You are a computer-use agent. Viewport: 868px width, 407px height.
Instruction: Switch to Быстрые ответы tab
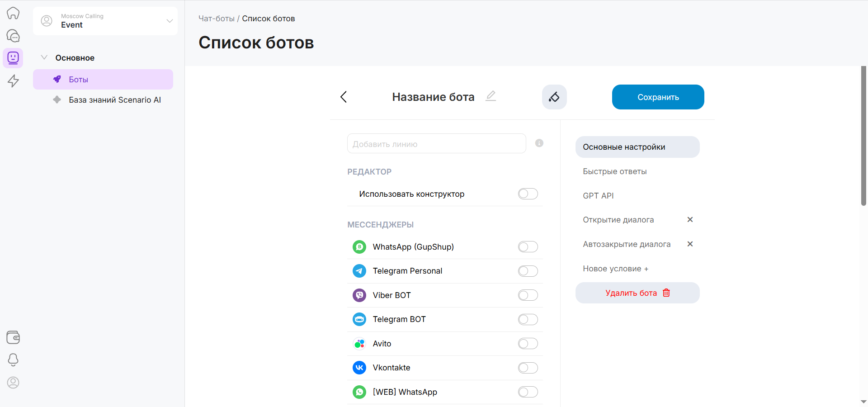pos(614,171)
